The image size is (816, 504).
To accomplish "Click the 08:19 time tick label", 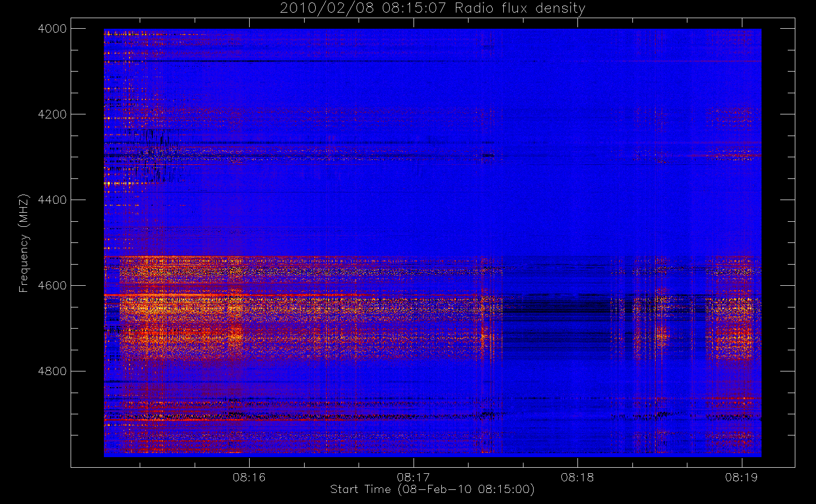I will click(741, 477).
